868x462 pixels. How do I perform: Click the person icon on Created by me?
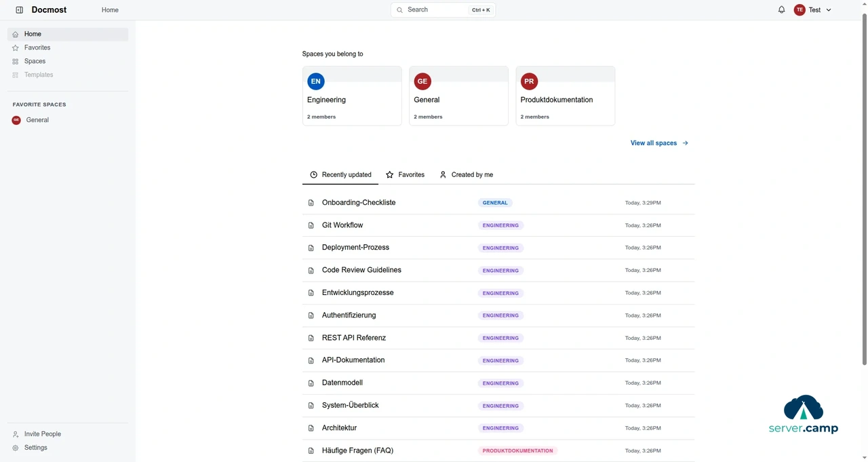point(443,175)
